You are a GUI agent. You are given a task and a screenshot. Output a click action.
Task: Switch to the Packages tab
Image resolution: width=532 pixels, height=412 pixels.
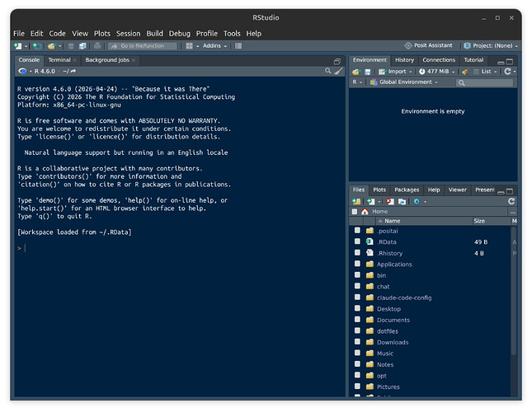(407, 190)
